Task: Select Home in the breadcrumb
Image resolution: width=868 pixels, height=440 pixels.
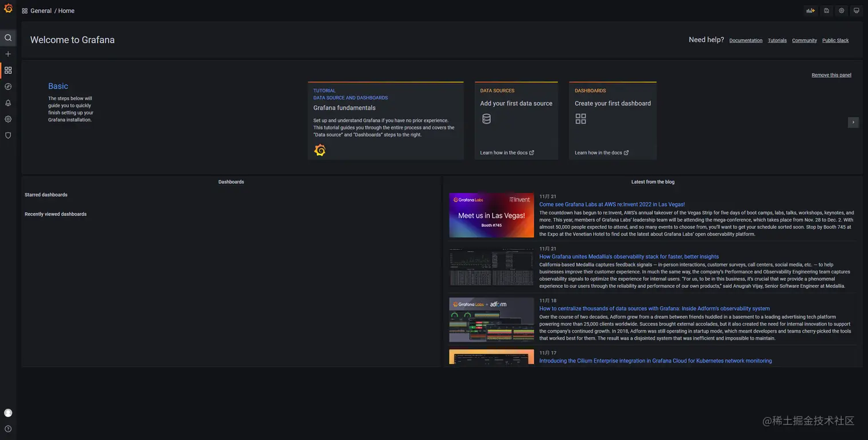Action: [66, 11]
